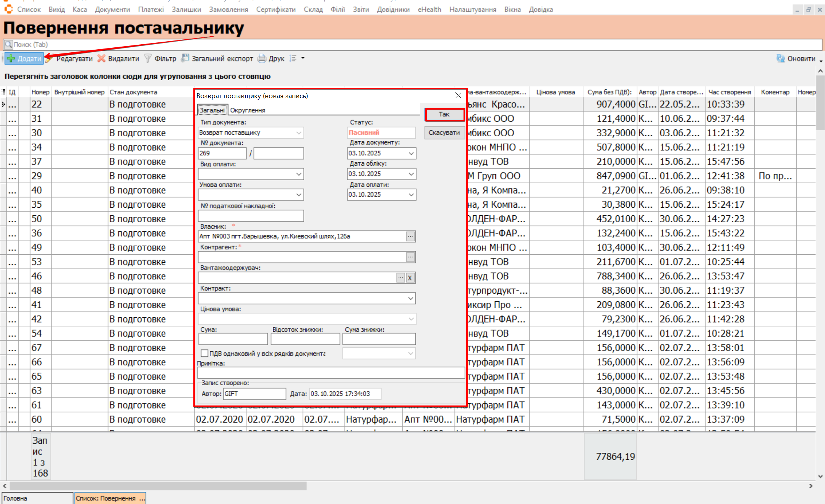The width and height of the screenshot is (825, 504).
Task: Click the Загальний експорт icon
Action: coord(185,58)
